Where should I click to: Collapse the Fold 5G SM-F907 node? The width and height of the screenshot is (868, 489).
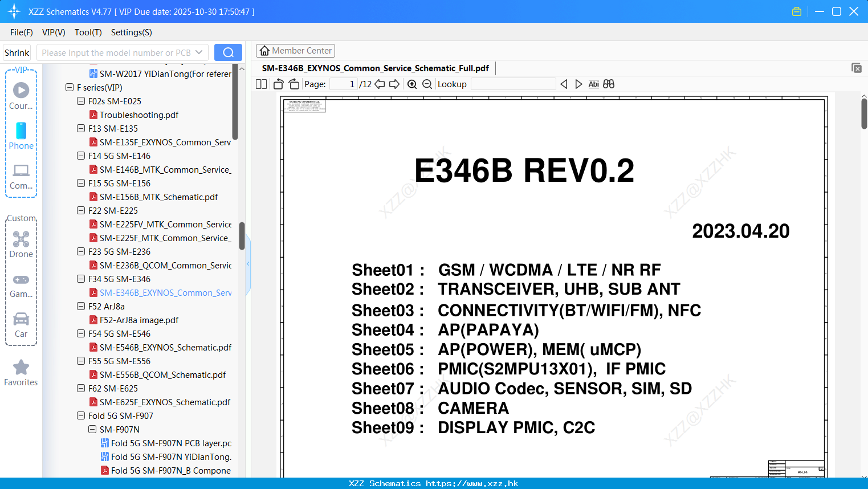pyautogui.click(x=81, y=415)
